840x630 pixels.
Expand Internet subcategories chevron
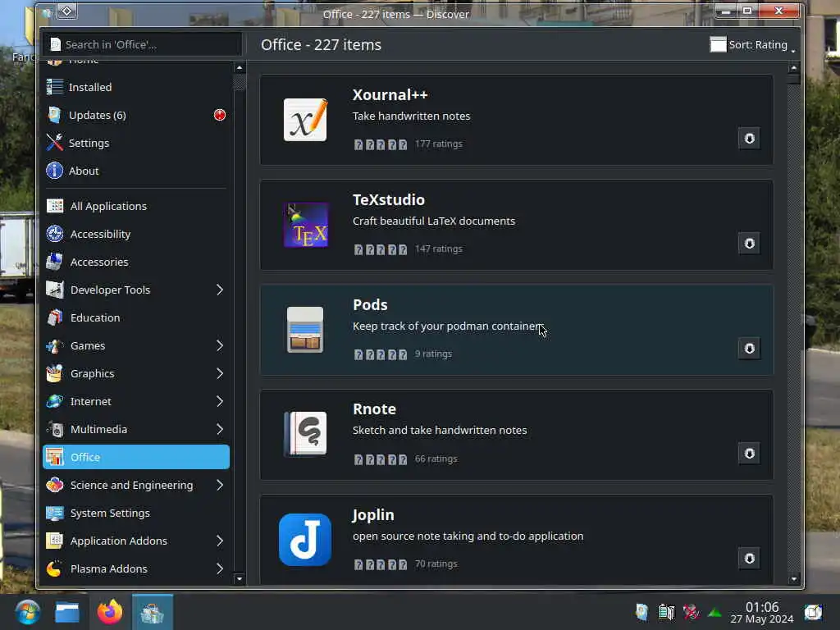pyautogui.click(x=220, y=401)
